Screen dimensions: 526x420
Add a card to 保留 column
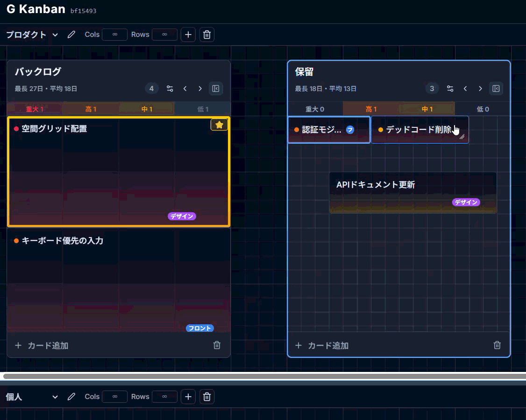click(x=322, y=346)
